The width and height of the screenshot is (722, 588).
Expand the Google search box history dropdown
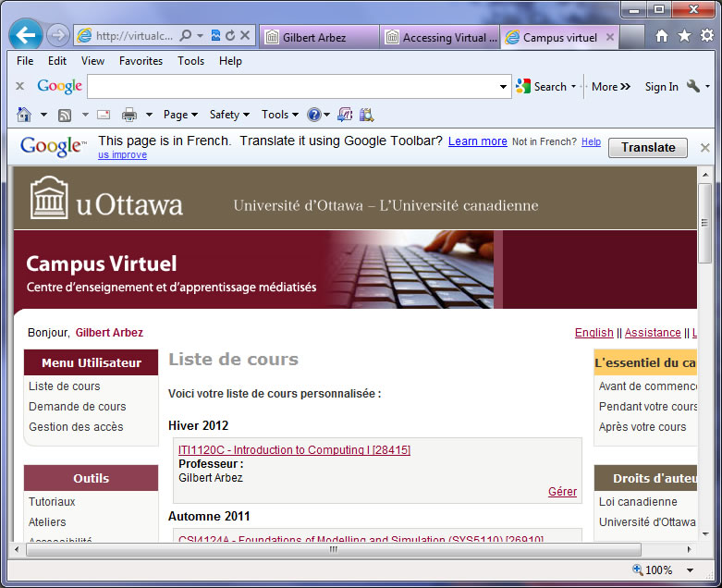[x=503, y=87]
